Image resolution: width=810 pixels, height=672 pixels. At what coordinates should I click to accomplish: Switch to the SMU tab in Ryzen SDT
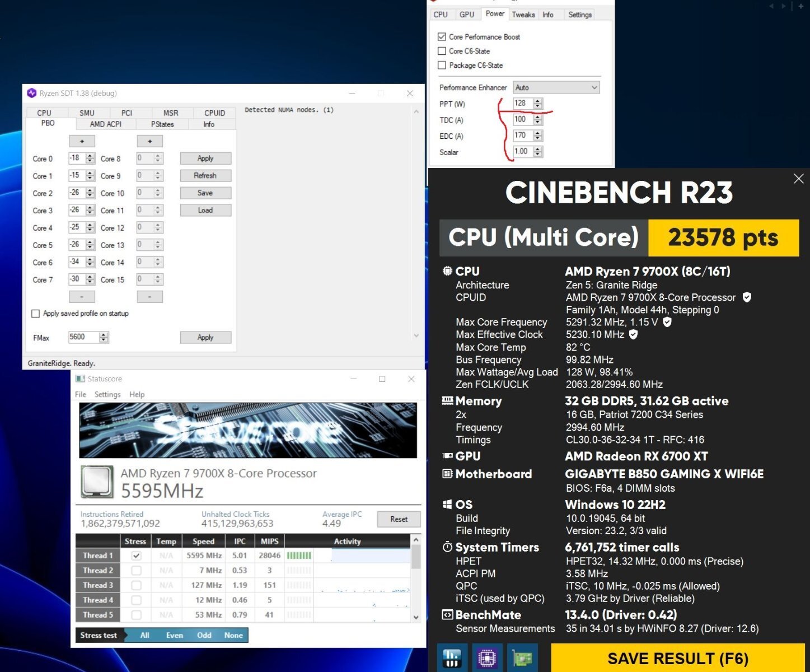87,113
